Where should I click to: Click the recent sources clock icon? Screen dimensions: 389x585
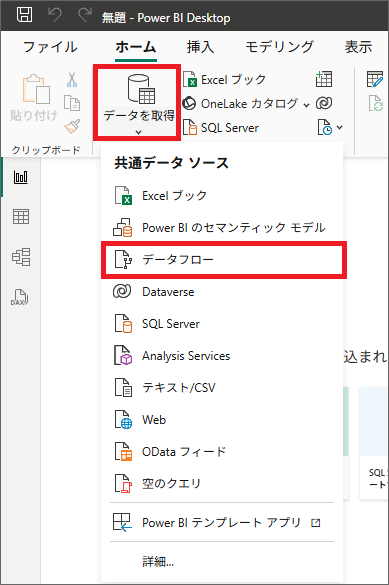tap(324, 127)
